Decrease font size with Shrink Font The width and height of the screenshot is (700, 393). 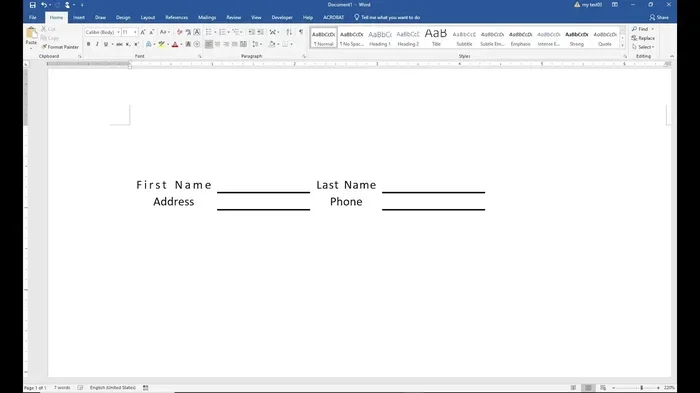(x=151, y=32)
